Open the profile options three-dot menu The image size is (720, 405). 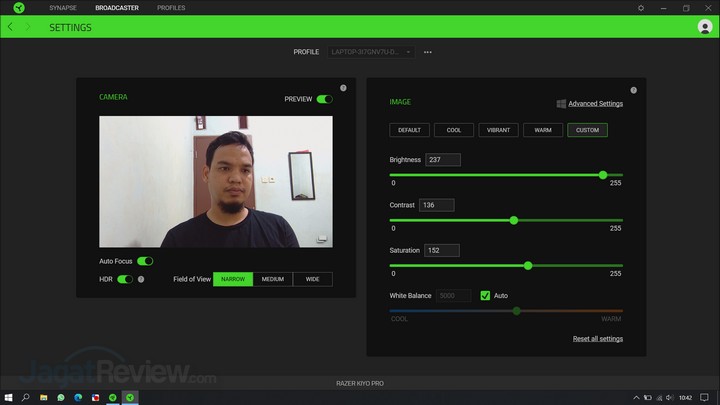pyautogui.click(x=428, y=51)
